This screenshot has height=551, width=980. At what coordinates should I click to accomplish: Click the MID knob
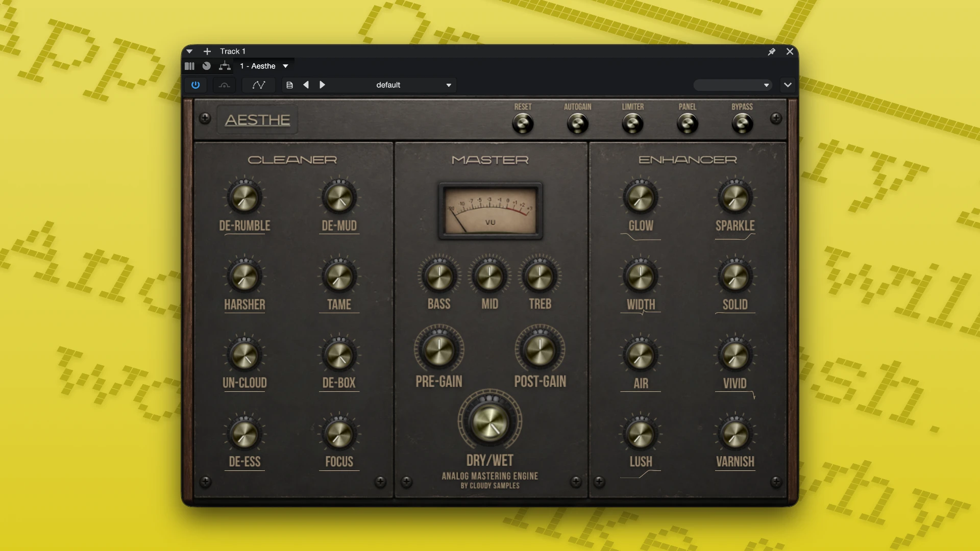[489, 277]
